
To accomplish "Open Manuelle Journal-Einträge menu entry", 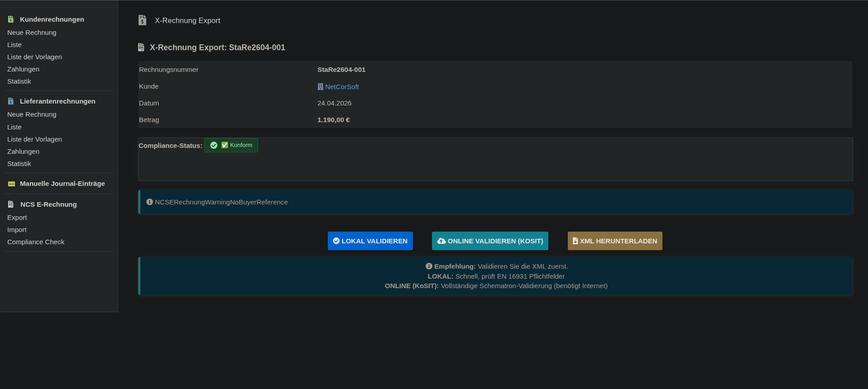I will 62,184.
